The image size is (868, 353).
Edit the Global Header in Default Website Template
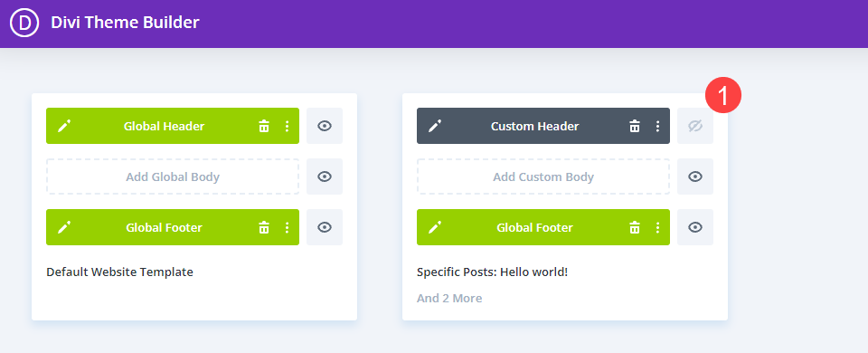point(64,127)
